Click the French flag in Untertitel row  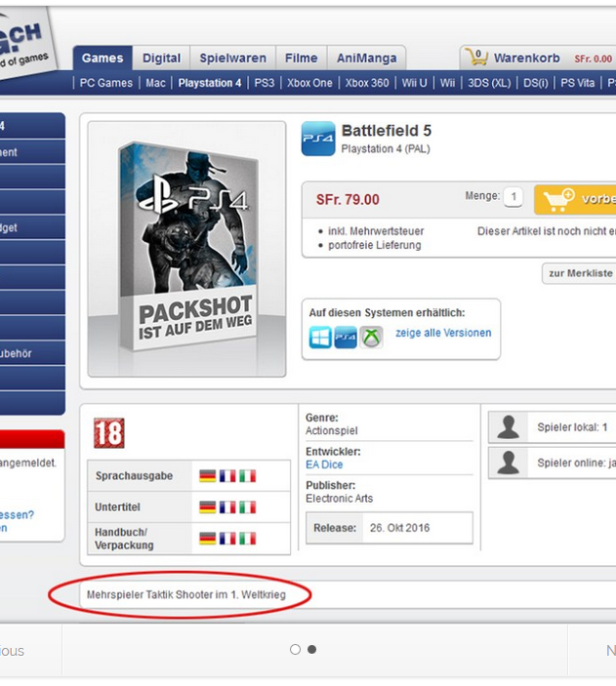(227, 507)
